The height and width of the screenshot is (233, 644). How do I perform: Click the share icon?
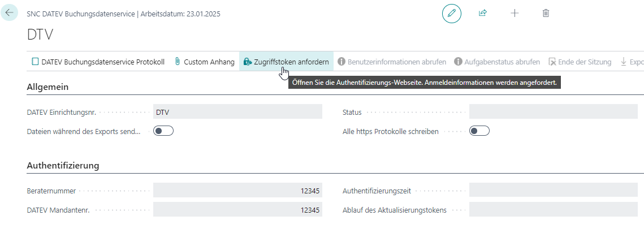483,13
